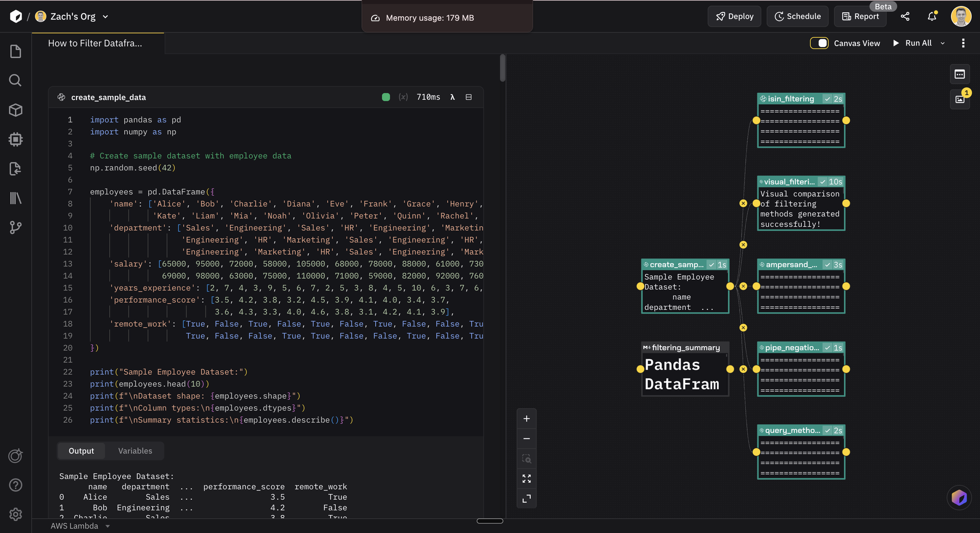Viewport: 980px width, 533px height.
Task: Open the user profile avatar
Action: click(x=961, y=16)
